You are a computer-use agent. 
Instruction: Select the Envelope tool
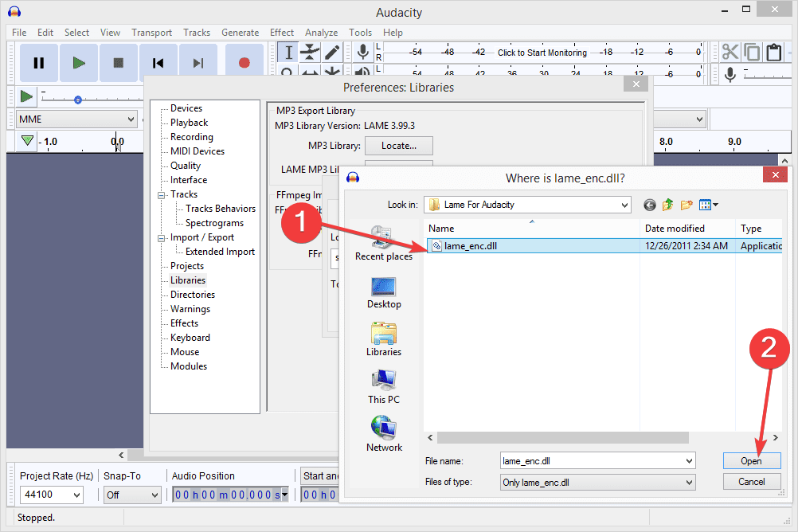[310, 51]
